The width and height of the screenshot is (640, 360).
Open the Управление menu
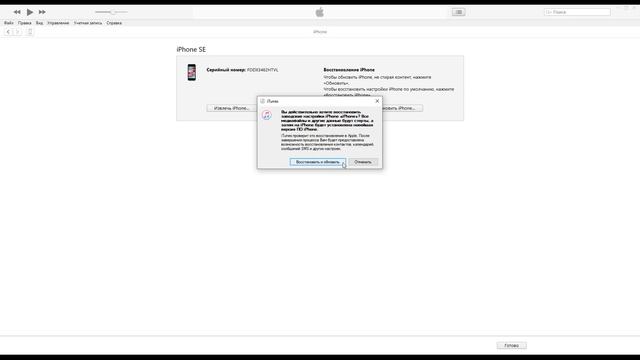pos(58,23)
